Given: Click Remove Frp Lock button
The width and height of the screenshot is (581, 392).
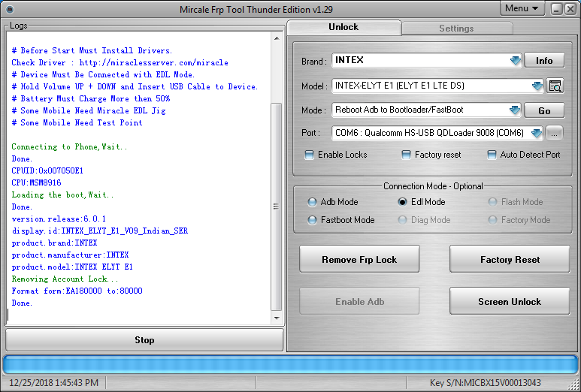Looking at the screenshot, I should [x=359, y=260].
